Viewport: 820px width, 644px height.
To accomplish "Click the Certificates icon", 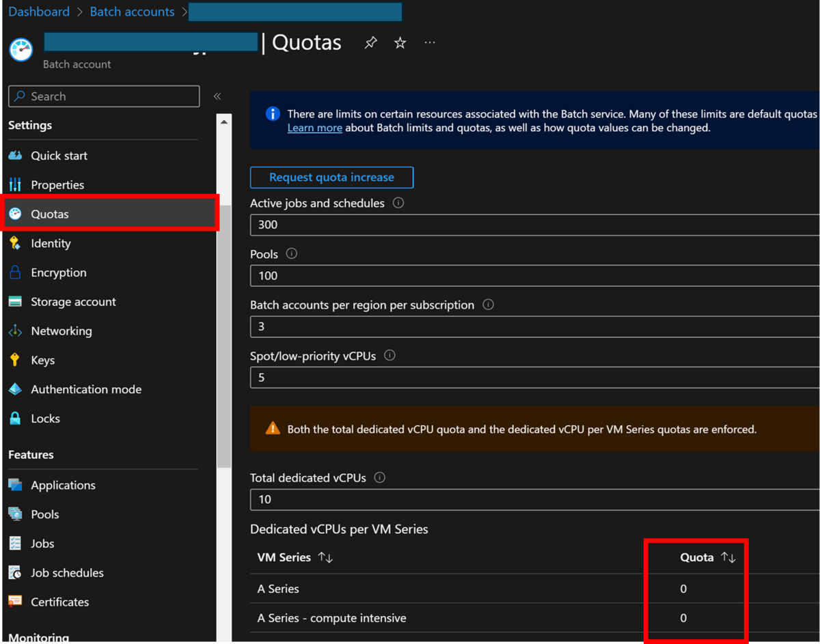I will [15, 602].
